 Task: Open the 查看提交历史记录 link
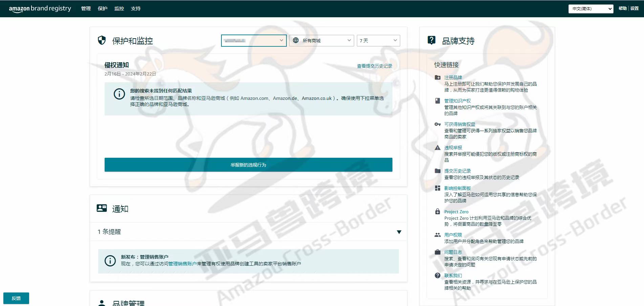[x=374, y=66]
